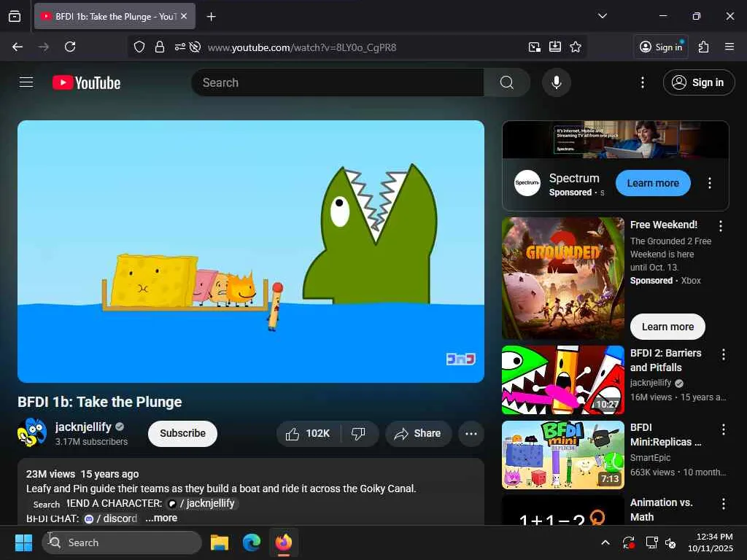The height and width of the screenshot is (560, 747).
Task: Open BFDI Mini:Replicas video thumbnail
Action: click(563, 455)
